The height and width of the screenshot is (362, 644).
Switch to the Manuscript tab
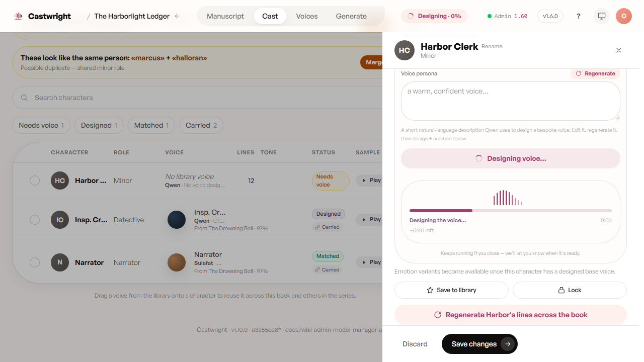[x=225, y=16]
